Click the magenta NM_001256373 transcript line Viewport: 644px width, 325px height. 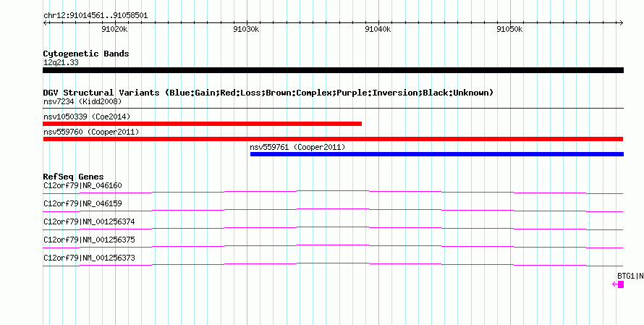pos(333,264)
